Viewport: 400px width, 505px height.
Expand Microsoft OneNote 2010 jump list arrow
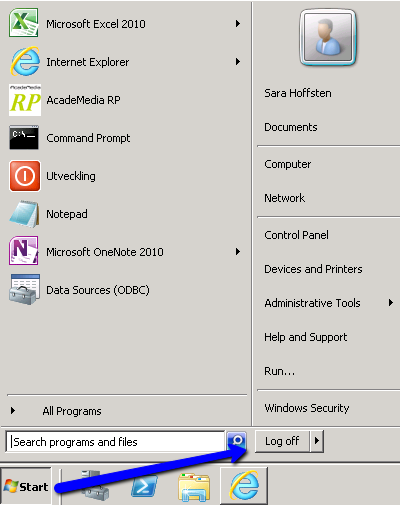point(238,251)
